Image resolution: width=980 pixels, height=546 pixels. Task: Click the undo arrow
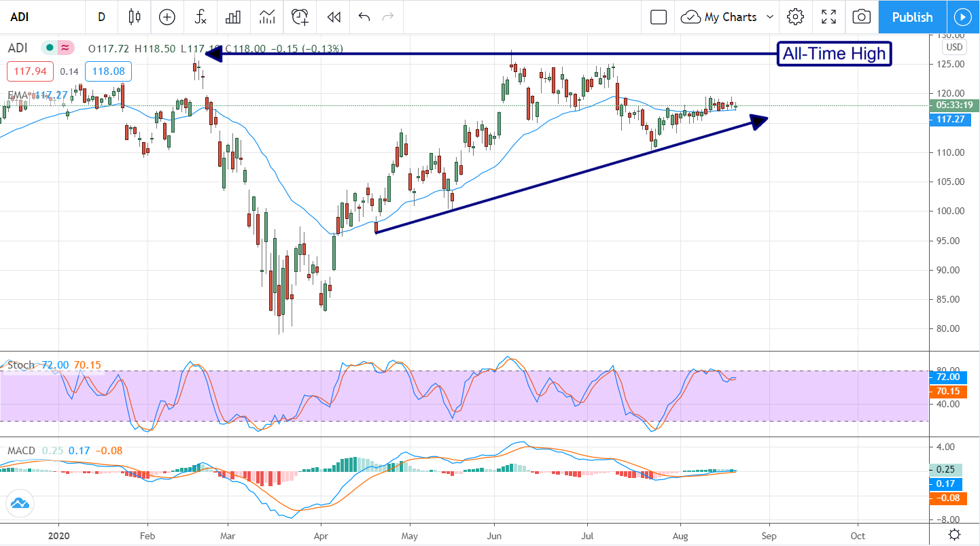coord(364,17)
